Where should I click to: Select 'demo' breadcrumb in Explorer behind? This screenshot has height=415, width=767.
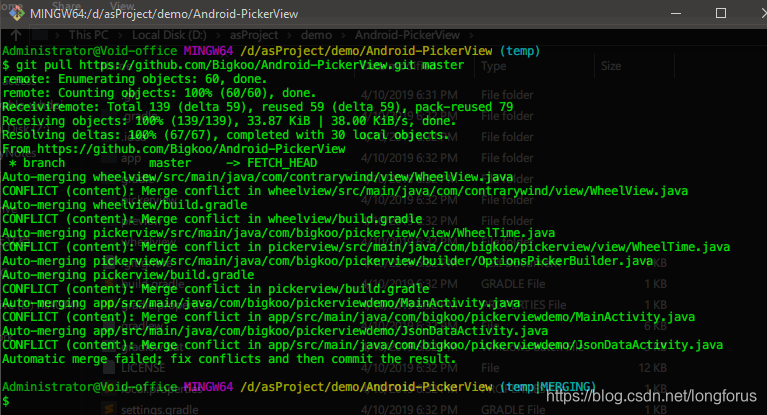[316, 35]
